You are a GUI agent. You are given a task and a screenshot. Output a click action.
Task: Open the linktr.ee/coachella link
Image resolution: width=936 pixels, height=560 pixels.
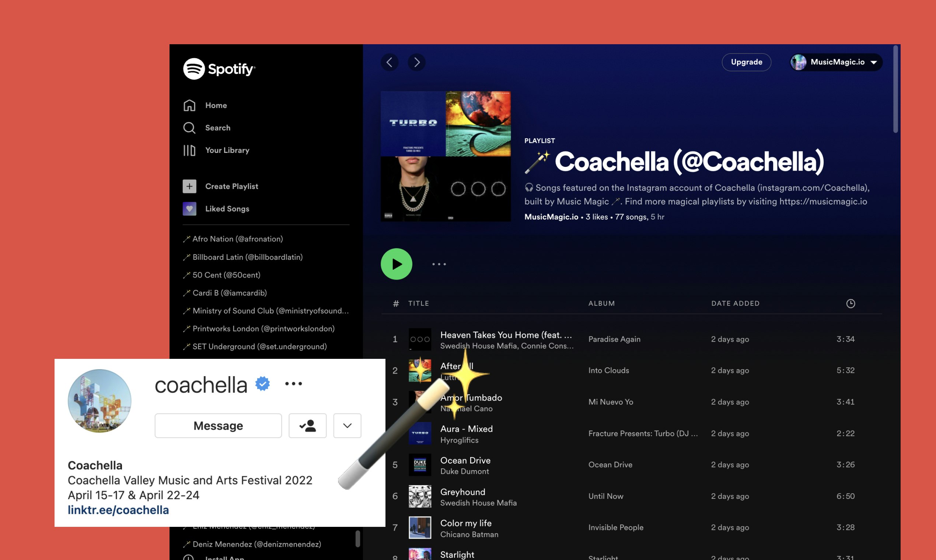tap(118, 510)
